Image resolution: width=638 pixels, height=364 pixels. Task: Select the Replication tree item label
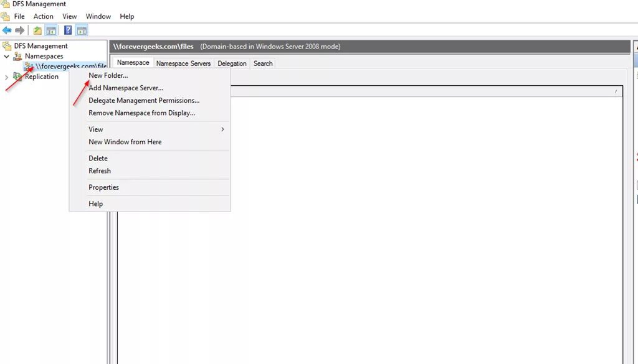click(42, 77)
